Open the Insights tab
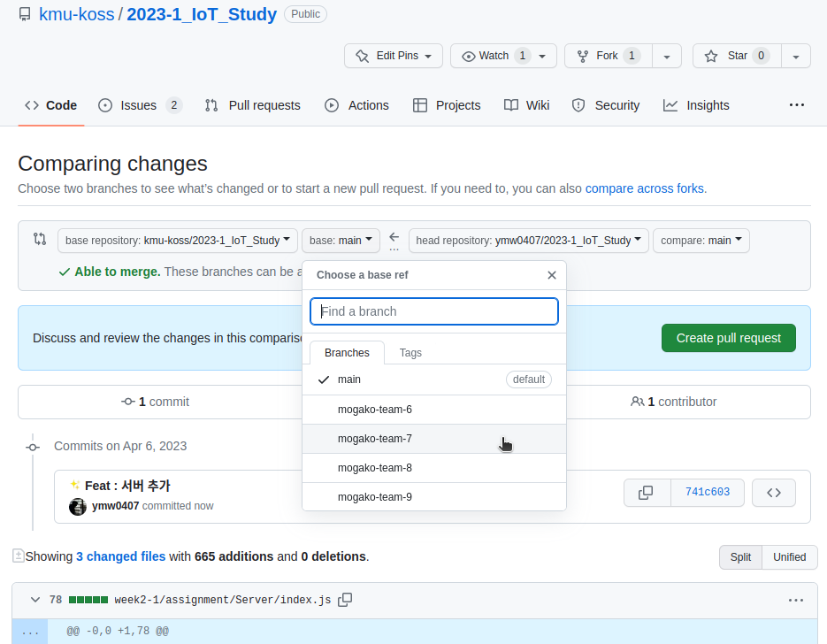This screenshot has width=827, height=644. click(x=696, y=105)
